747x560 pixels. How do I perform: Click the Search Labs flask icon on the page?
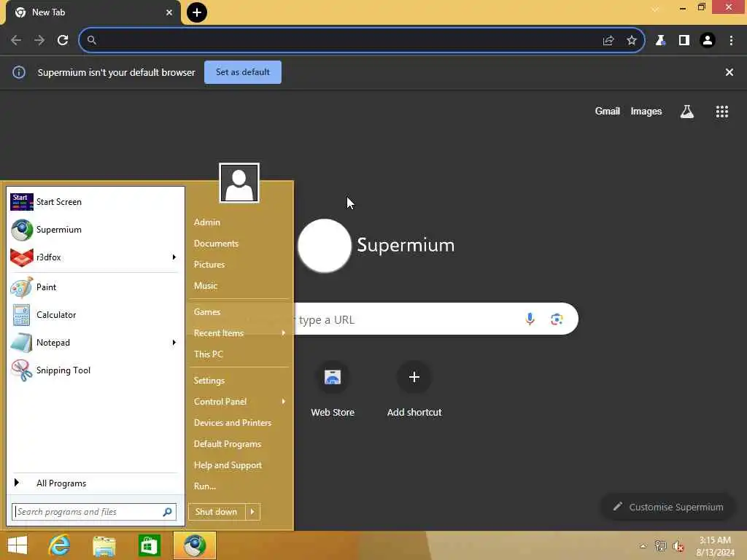coord(687,112)
